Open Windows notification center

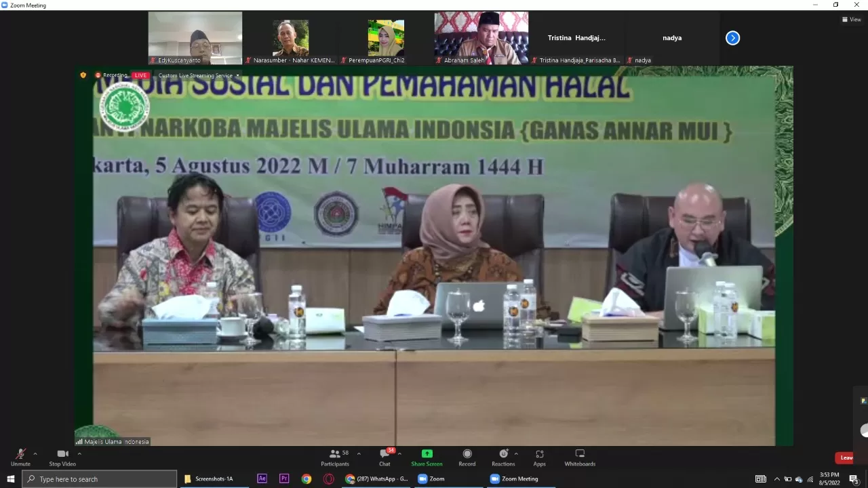[854, 479]
